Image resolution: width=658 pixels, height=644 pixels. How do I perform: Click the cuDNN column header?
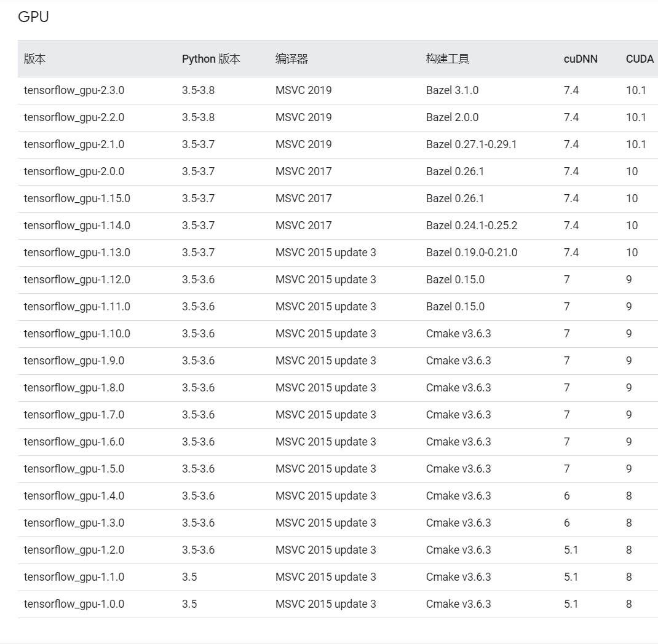(x=581, y=59)
